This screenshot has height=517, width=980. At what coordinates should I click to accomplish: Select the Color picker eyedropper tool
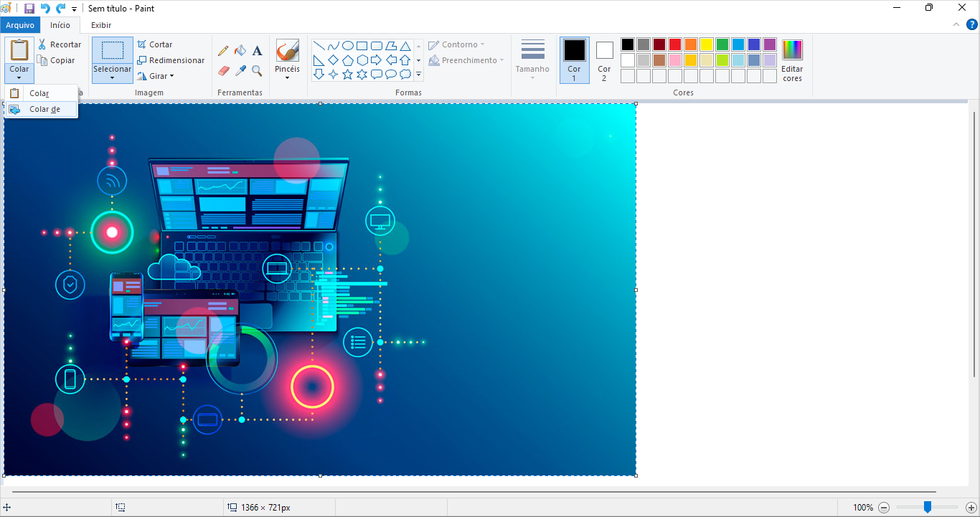tap(240, 71)
